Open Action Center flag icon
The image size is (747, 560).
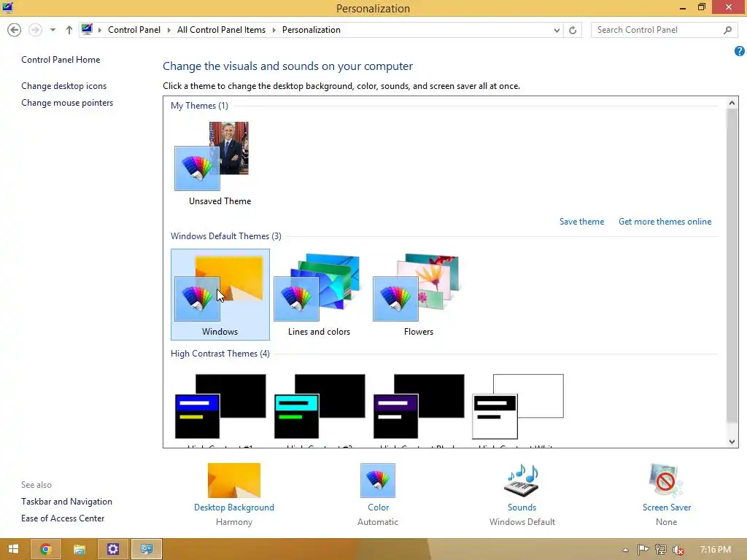pos(643,550)
